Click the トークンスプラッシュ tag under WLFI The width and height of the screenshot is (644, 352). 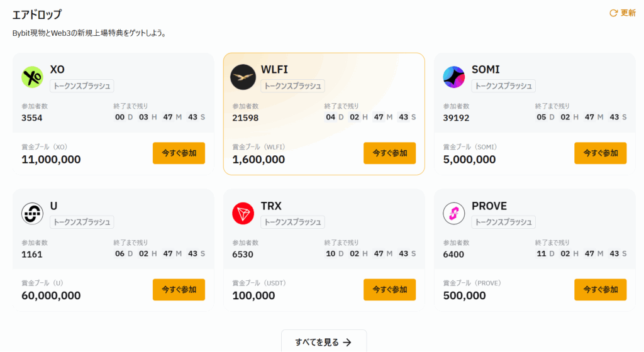tap(292, 86)
